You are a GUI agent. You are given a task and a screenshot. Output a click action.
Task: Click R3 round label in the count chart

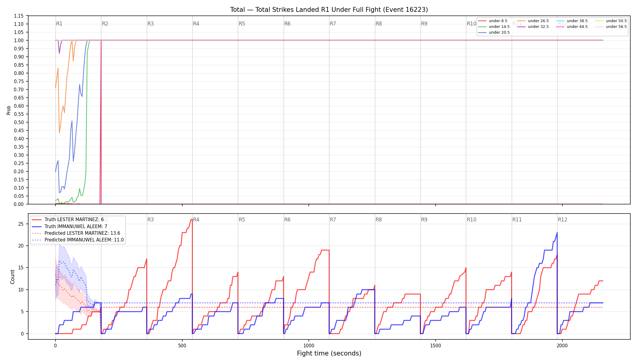tap(150, 220)
